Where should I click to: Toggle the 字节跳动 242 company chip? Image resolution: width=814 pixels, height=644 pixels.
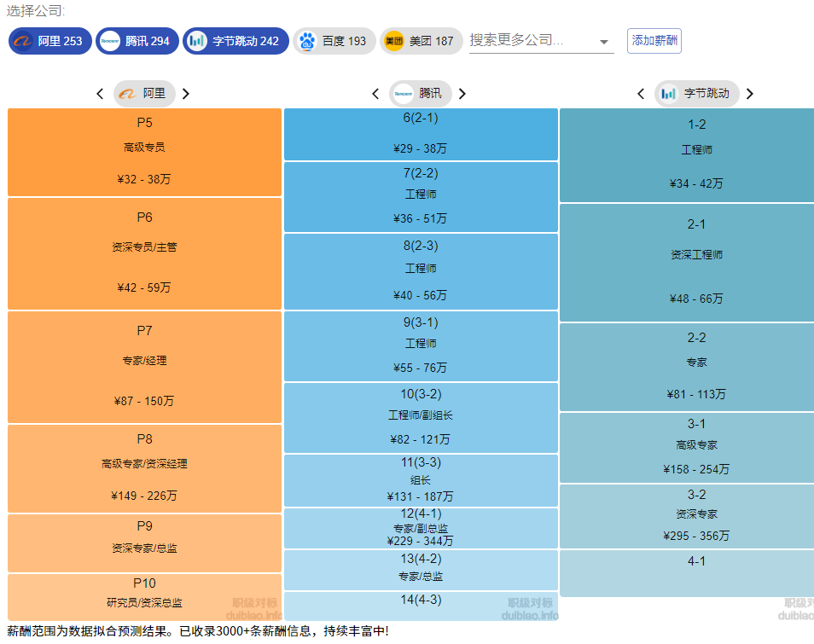click(235, 41)
